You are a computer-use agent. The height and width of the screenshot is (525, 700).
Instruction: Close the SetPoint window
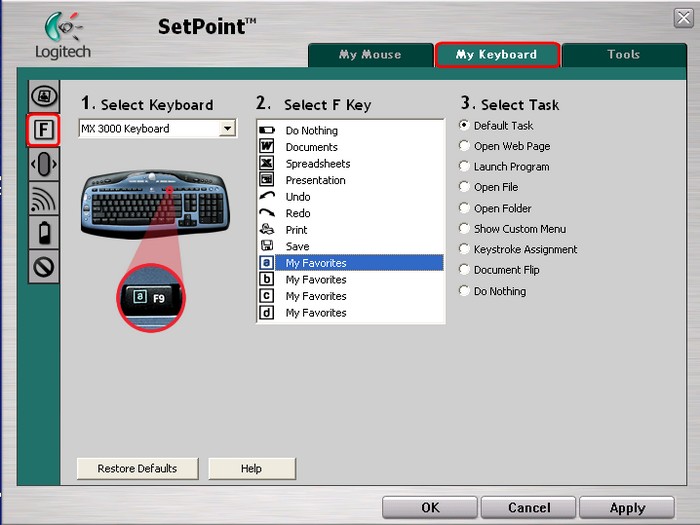coord(683,18)
